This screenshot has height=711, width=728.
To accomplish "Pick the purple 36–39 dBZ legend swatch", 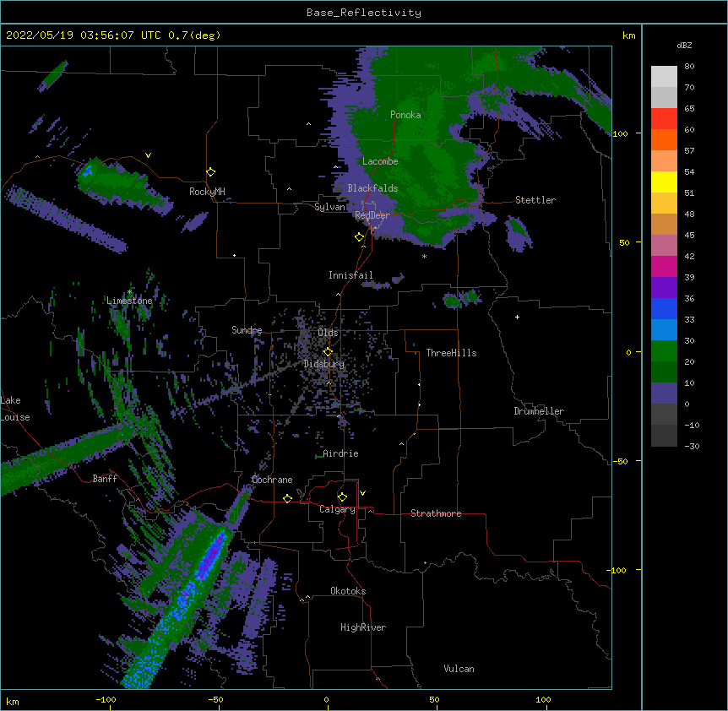I will (x=664, y=288).
